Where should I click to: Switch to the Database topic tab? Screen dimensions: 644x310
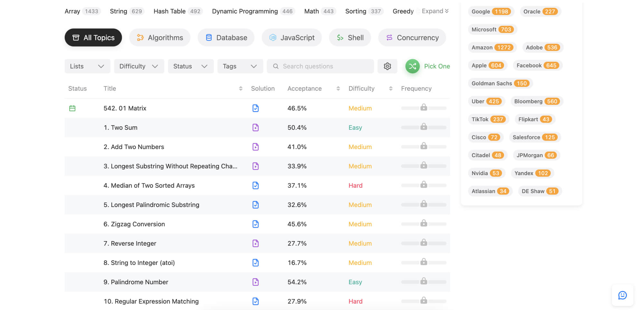(x=226, y=38)
